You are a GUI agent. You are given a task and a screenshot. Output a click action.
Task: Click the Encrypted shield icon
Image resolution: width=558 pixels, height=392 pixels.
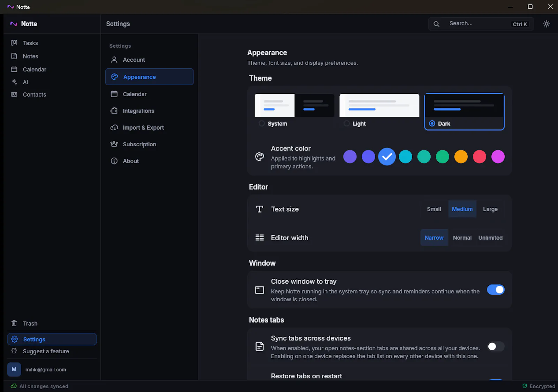(x=525, y=386)
